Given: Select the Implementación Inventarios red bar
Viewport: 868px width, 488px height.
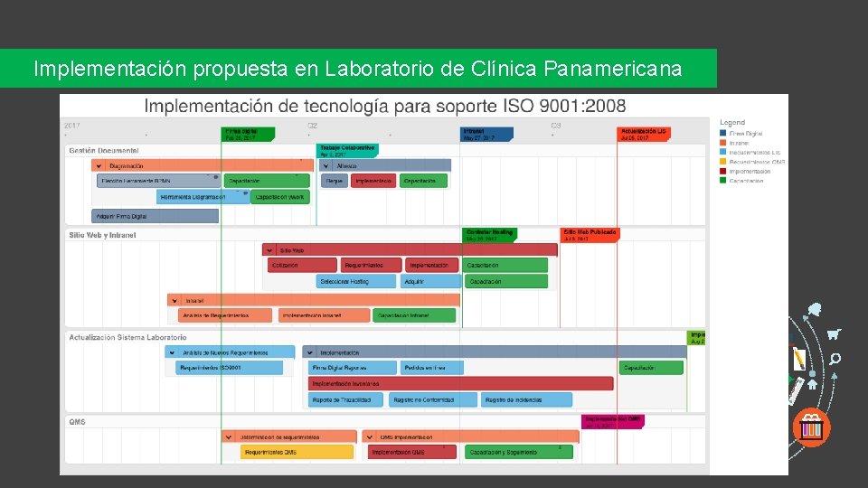Looking at the screenshot, I should click(x=460, y=383).
